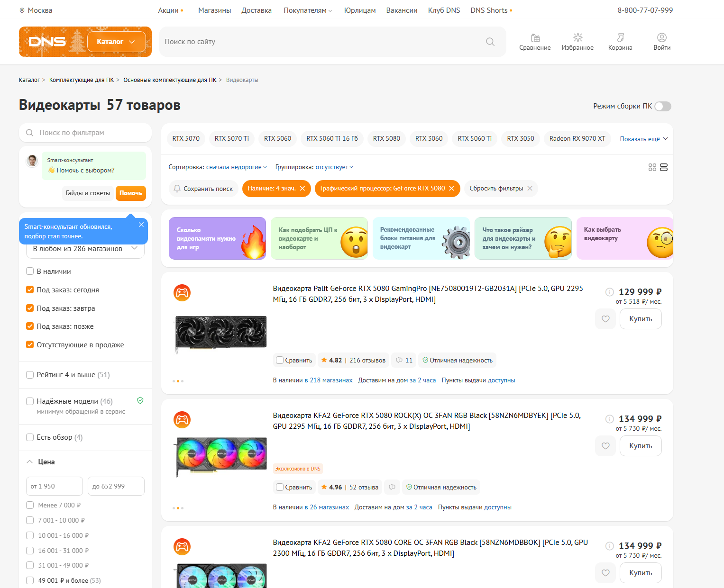Click the Войти login icon

tap(662, 42)
